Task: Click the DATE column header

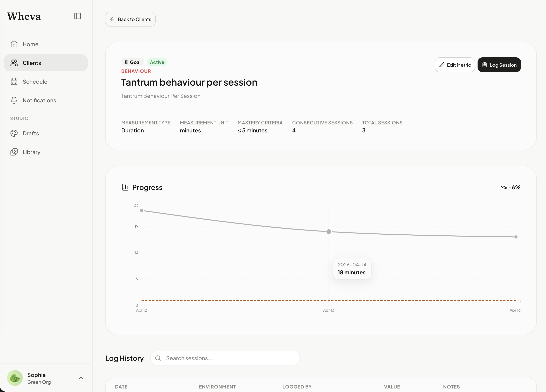Action: point(121,387)
